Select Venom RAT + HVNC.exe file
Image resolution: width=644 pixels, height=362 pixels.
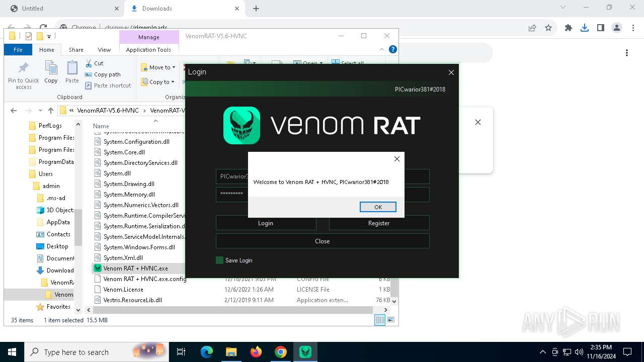click(131, 268)
